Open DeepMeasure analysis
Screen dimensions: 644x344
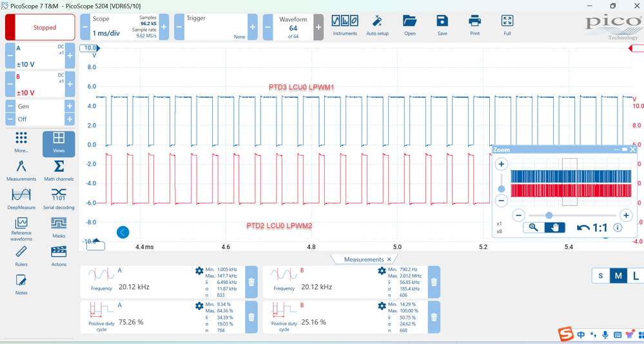point(21,199)
